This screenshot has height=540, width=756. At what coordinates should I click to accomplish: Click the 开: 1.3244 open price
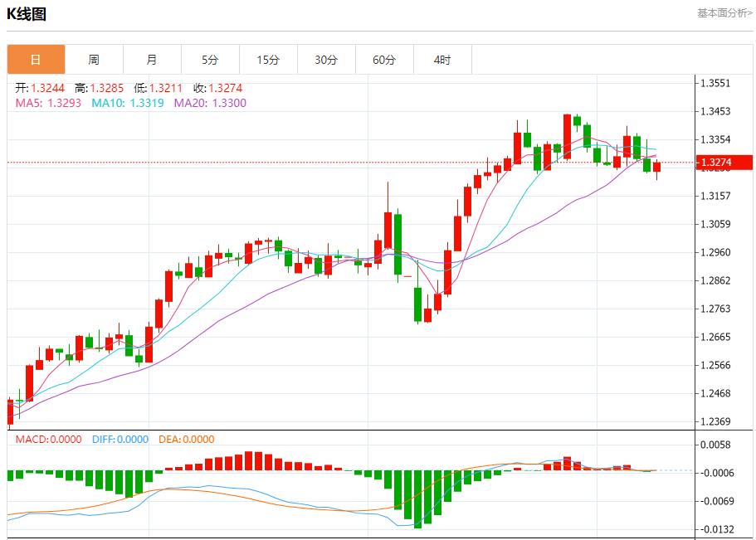(x=40, y=88)
